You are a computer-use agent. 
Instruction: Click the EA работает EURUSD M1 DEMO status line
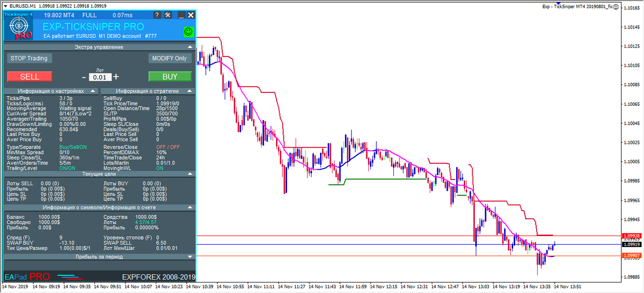[x=100, y=36]
